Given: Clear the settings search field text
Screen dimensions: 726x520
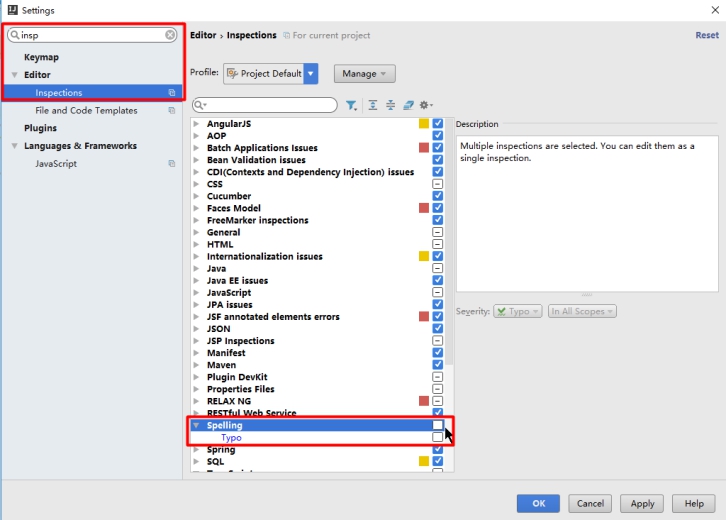Looking at the screenshot, I should [170, 35].
